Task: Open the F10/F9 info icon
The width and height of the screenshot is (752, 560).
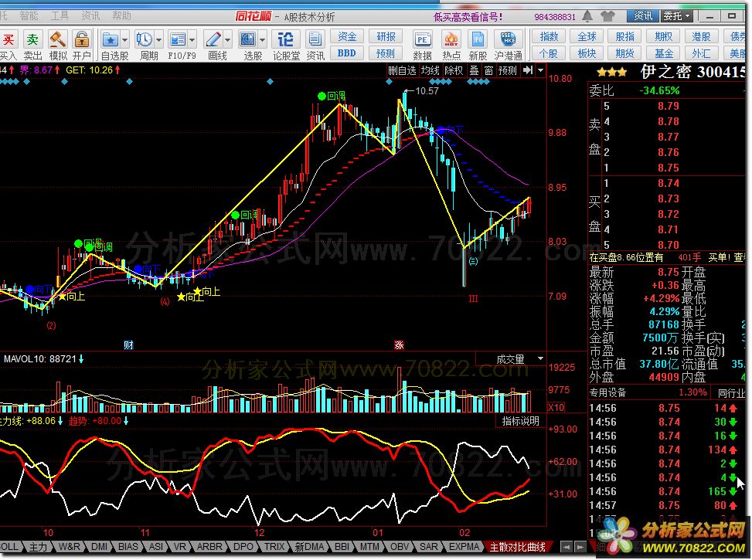Action: (178, 39)
